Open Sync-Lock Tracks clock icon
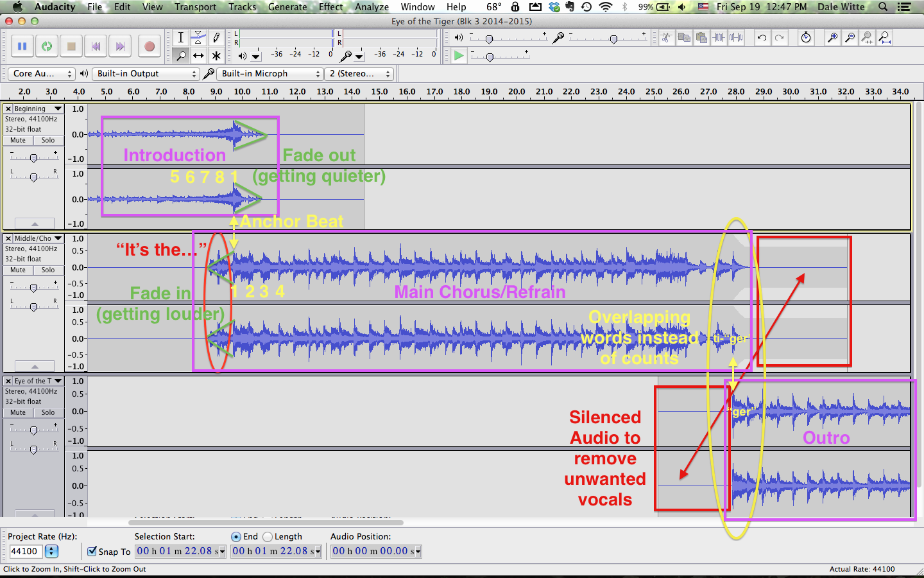Viewport: 924px width, 578px height. click(806, 37)
